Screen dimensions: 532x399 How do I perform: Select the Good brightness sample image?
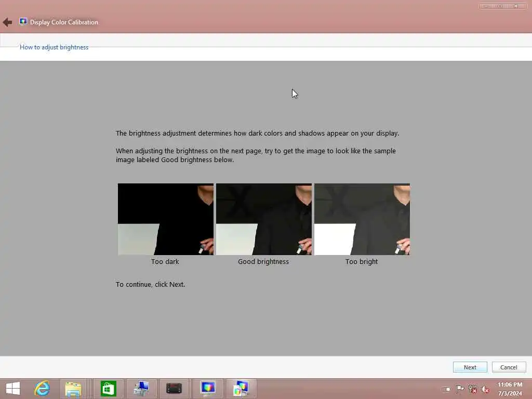tap(263, 219)
